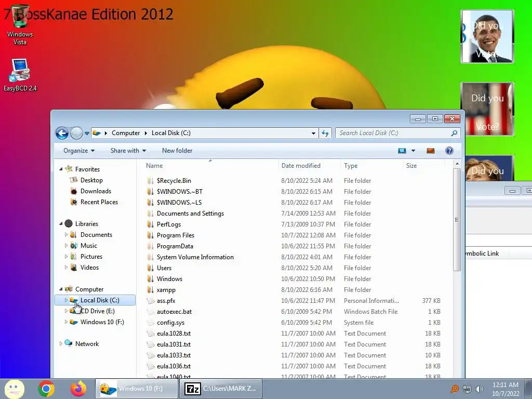Click the search magnifier in Search Local Disk box

click(454, 133)
